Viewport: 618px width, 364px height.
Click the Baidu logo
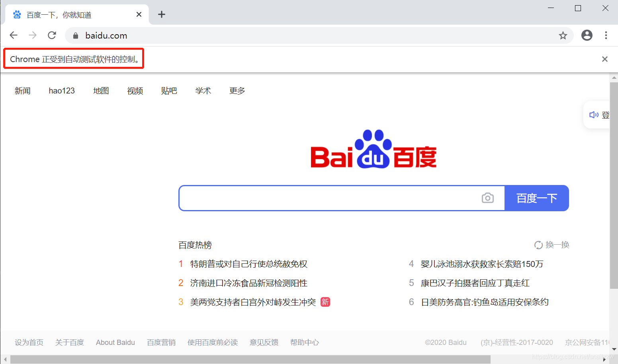pyautogui.click(x=374, y=150)
